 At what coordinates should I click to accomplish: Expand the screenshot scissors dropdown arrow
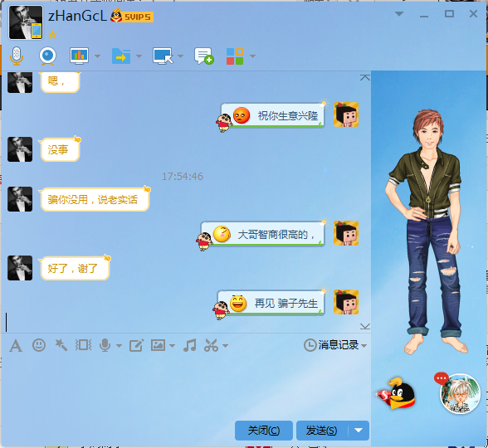[x=226, y=346]
